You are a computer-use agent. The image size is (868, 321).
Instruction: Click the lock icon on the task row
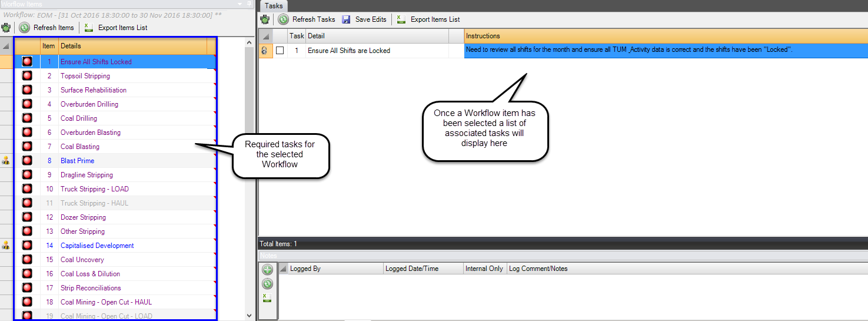coord(264,51)
